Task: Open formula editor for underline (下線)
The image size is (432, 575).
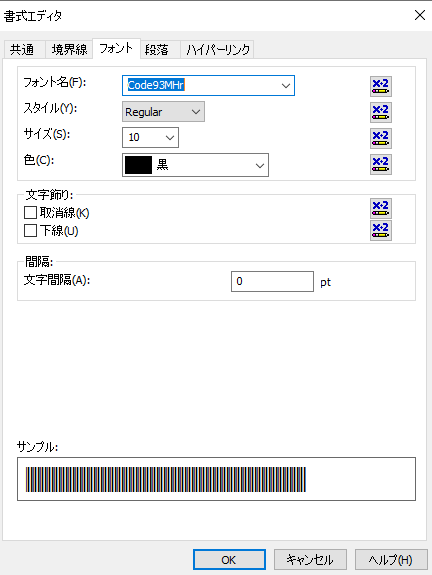Action: click(381, 230)
